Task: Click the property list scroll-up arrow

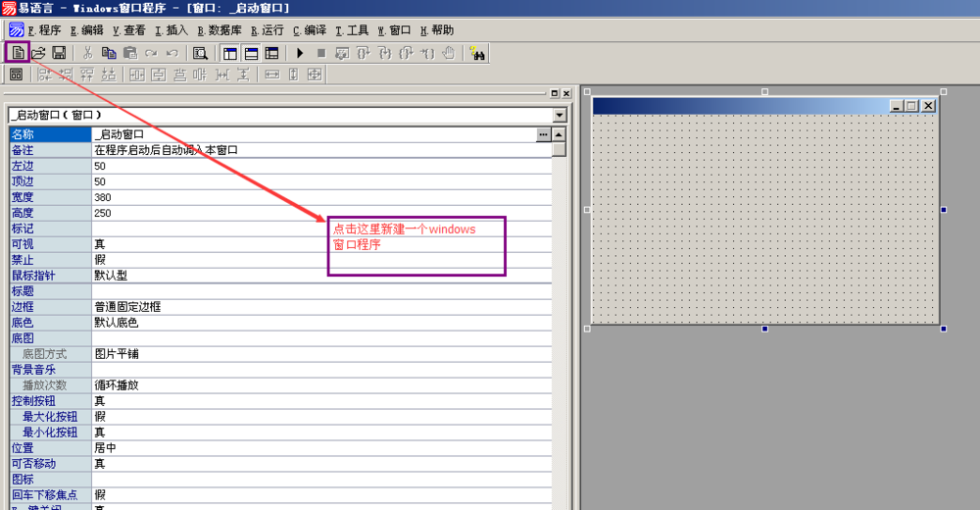Action: 559,134
